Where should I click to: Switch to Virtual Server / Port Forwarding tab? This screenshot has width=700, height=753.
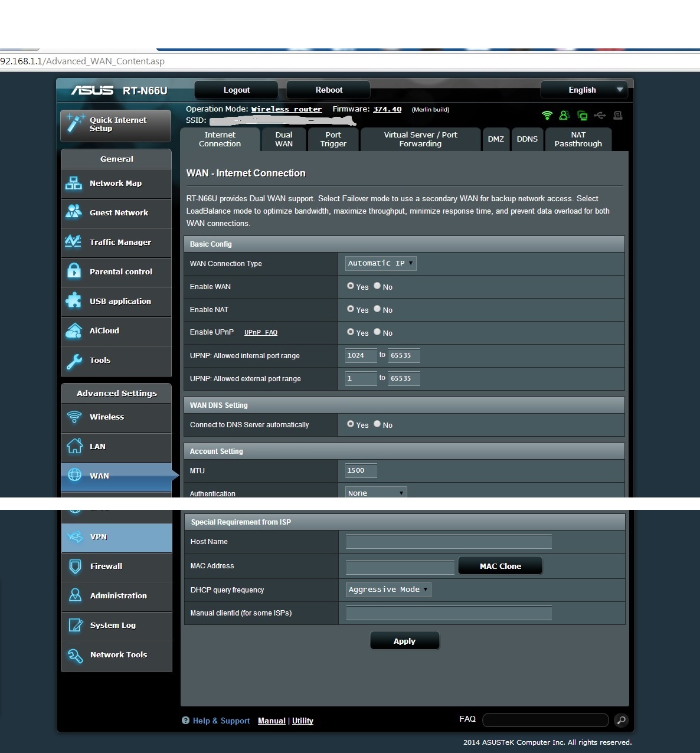coord(420,139)
